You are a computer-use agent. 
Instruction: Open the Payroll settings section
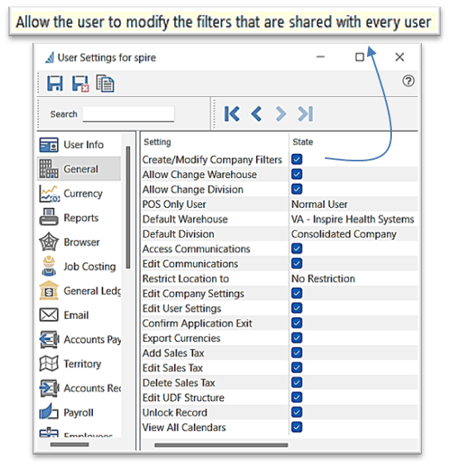(x=79, y=412)
